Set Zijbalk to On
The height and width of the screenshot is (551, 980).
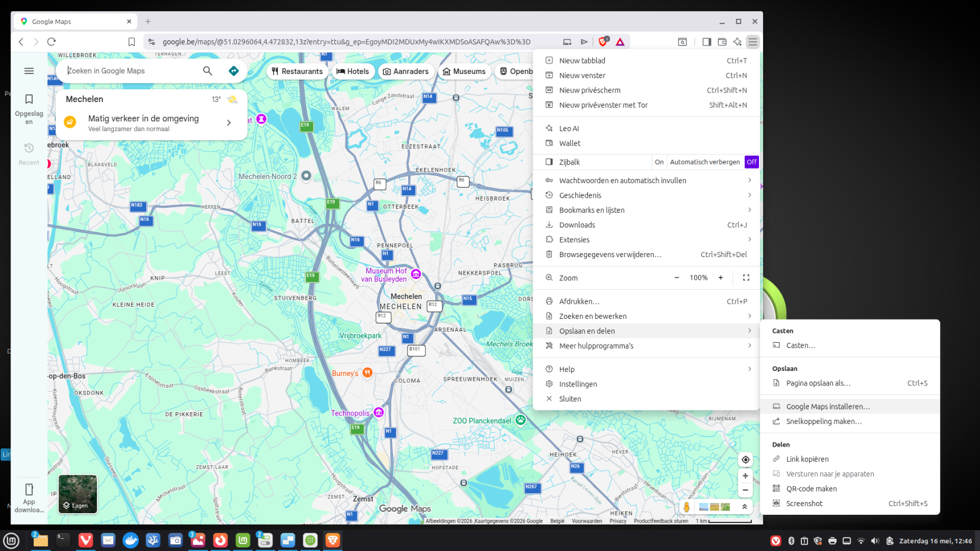click(659, 162)
